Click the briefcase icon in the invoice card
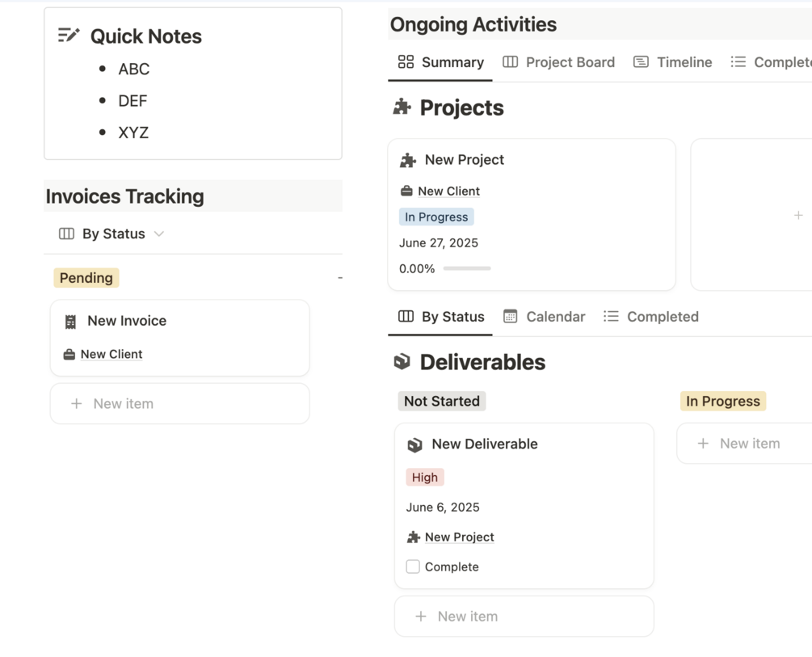This screenshot has width=812, height=657. pos(69,355)
